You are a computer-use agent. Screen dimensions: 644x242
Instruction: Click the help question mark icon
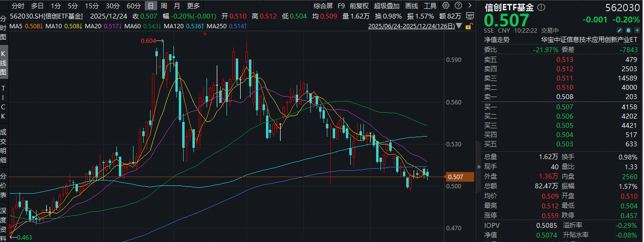click(x=458, y=6)
